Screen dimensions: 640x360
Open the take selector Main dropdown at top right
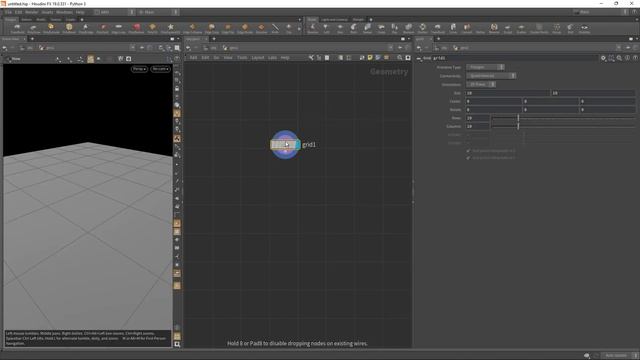point(600,12)
